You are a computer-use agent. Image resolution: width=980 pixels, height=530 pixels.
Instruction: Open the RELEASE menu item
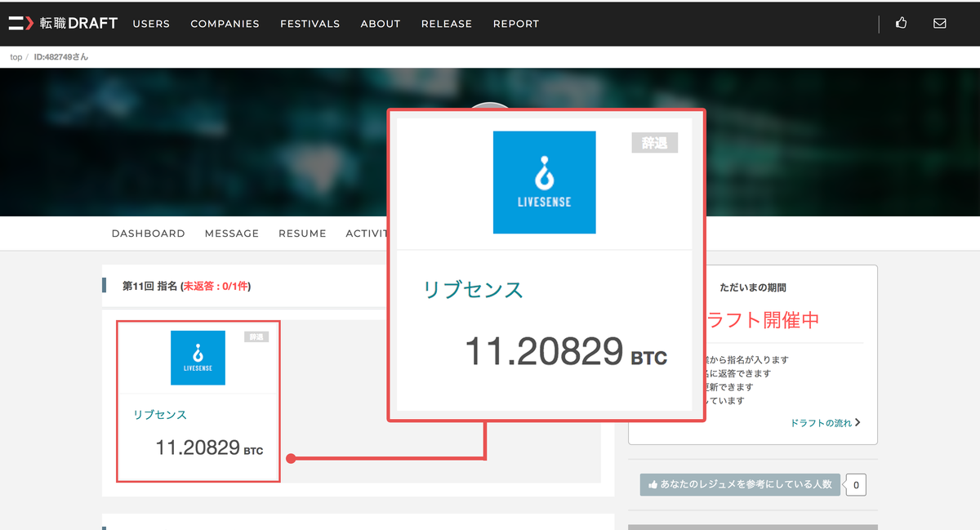(x=447, y=24)
